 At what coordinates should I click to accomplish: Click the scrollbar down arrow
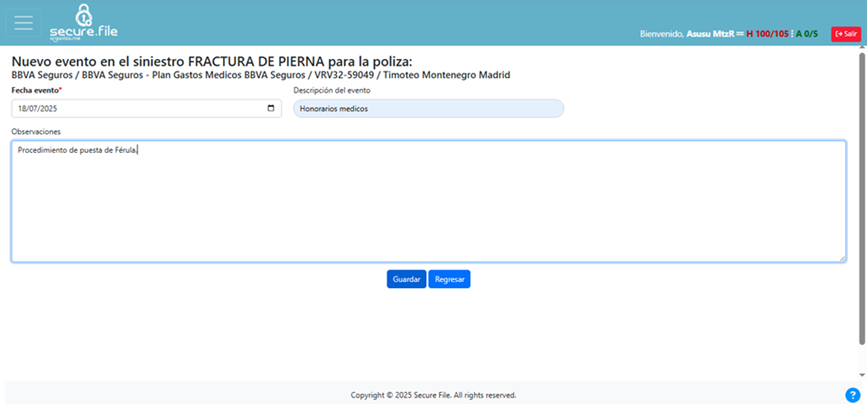[x=862, y=375]
